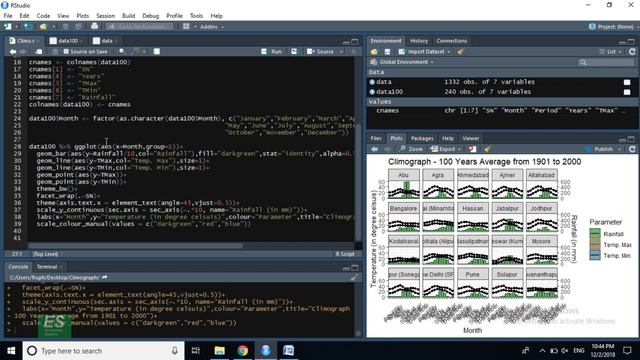
Task: Click the editor horizontal scrollbar
Action: click(x=136, y=246)
